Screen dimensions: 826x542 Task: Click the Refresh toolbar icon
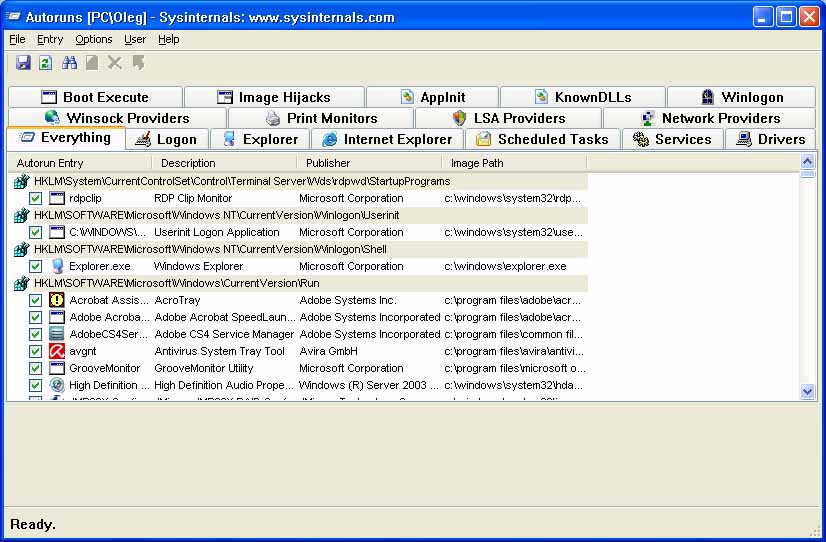(x=45, y=63)
